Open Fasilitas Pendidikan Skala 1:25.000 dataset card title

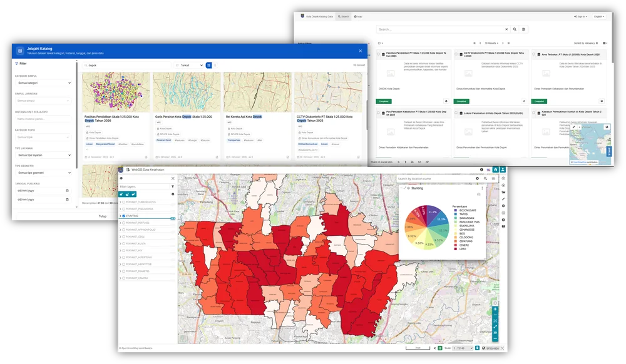(x=111, y=118)
